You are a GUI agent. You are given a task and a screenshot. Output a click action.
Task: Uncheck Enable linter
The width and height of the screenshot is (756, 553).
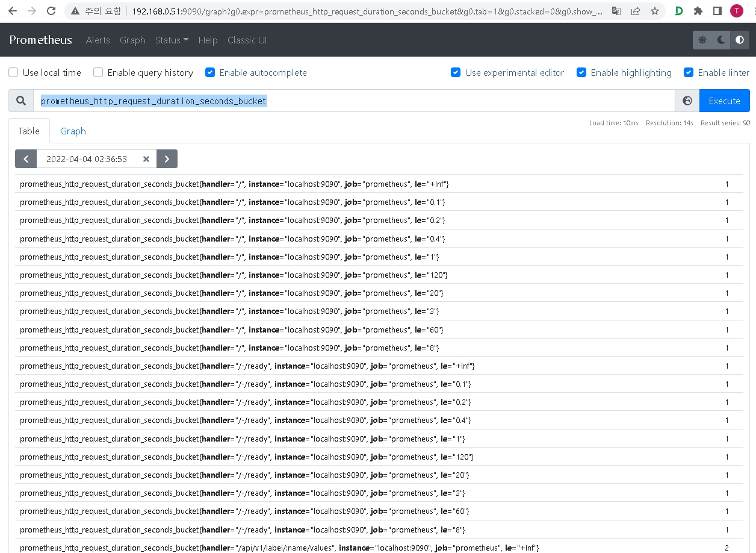pos(689,72)
